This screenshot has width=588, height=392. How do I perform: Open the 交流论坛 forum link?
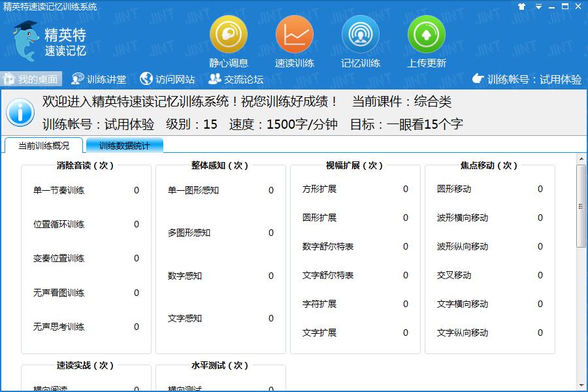click(236, 80)
